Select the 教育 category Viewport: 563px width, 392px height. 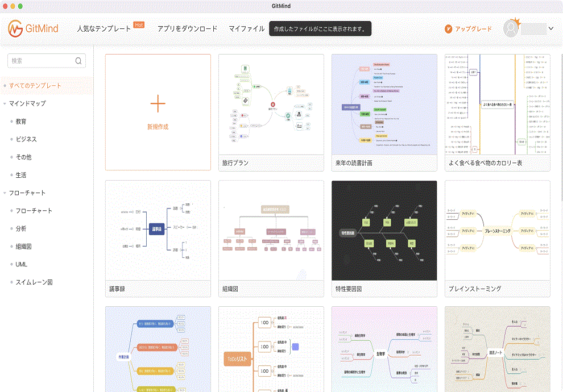pos(21,122)
